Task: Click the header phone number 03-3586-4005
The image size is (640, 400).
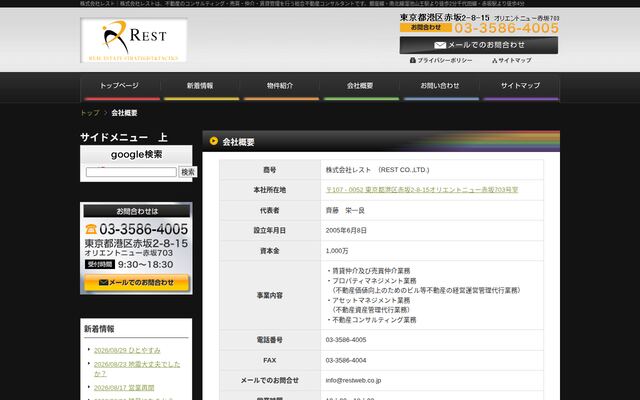Action: 506,28
